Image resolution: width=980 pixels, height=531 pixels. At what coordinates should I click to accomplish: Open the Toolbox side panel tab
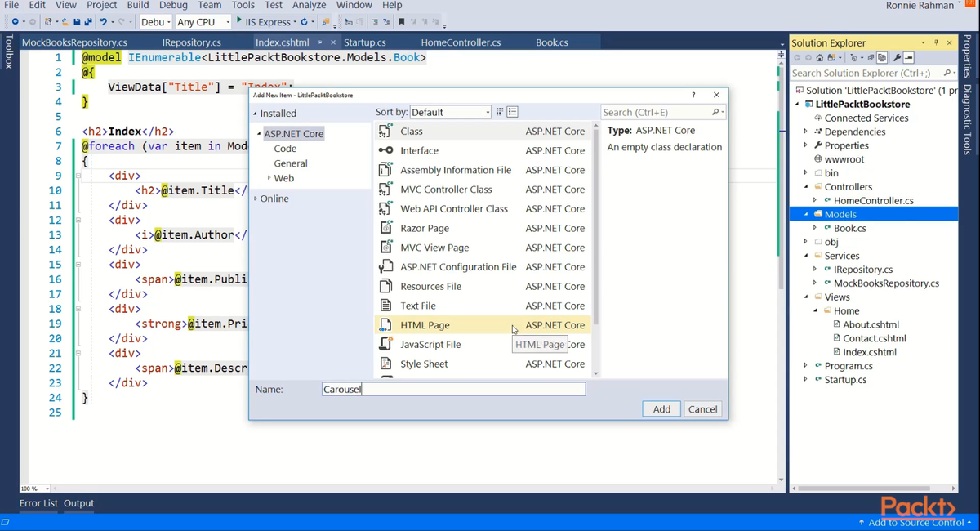[8, 51]
